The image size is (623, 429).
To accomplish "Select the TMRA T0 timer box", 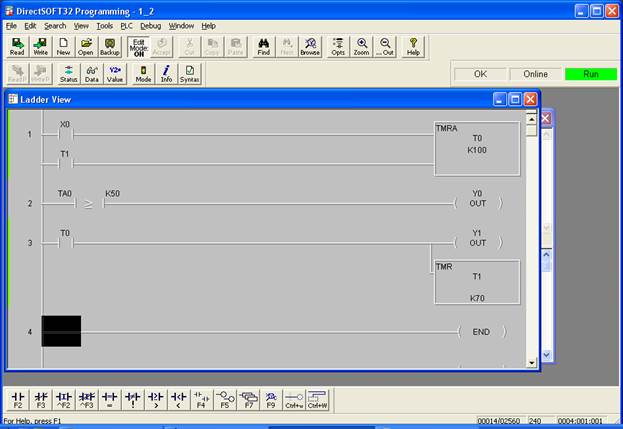I will [476, 149].
